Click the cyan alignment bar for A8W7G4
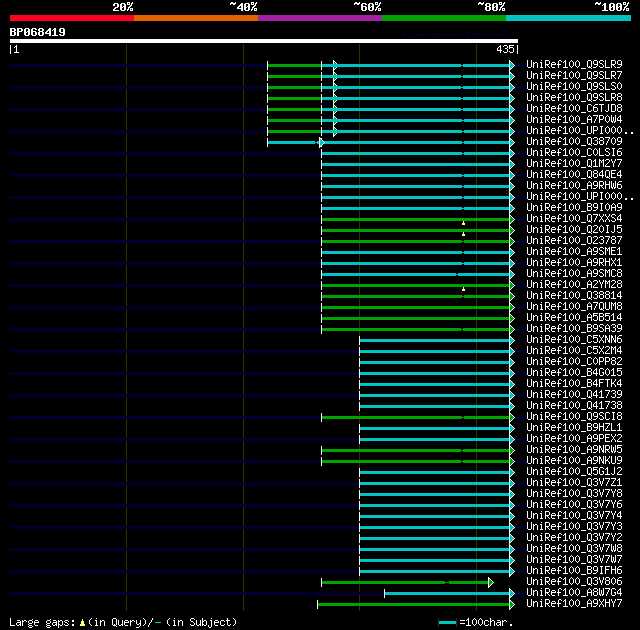Viewport: 640px width, 630px height. click(x=448, y=593)
